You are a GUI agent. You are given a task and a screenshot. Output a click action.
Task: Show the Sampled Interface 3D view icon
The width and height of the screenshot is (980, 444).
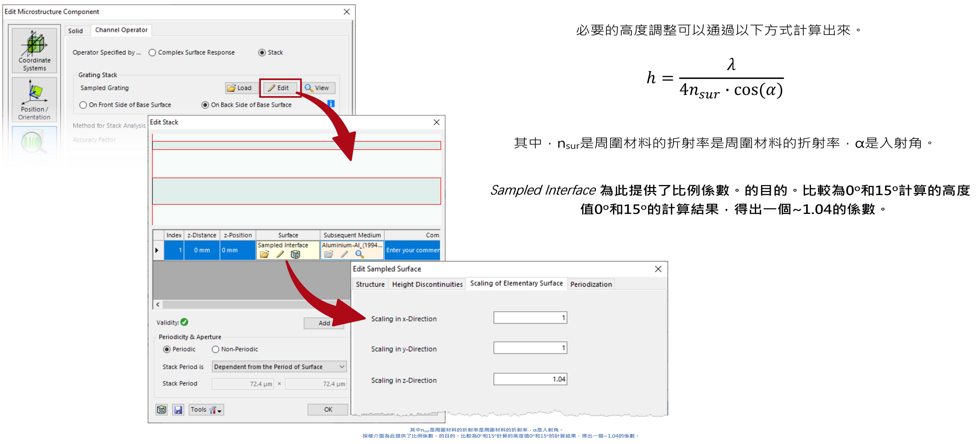point(295,254)
